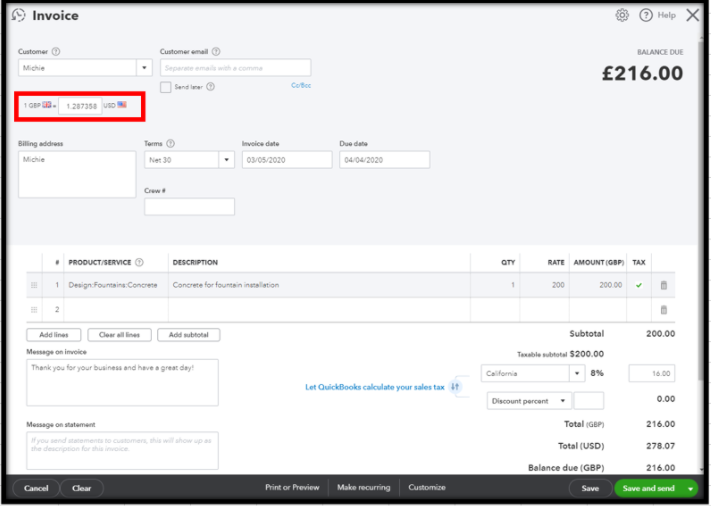Expand the Customer dropdown showing Michie
The height and width of the screenshot is (506, 711).
(144, 68)
